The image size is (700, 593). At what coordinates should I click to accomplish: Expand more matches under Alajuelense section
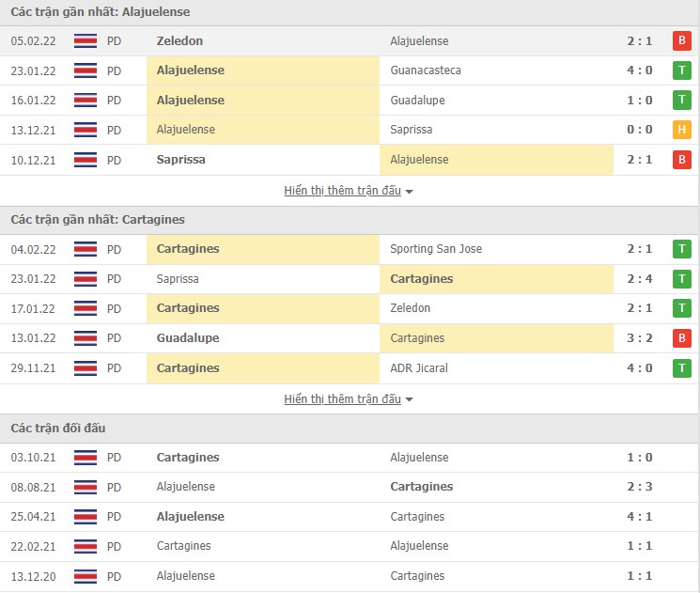click(x=349, y=191)
